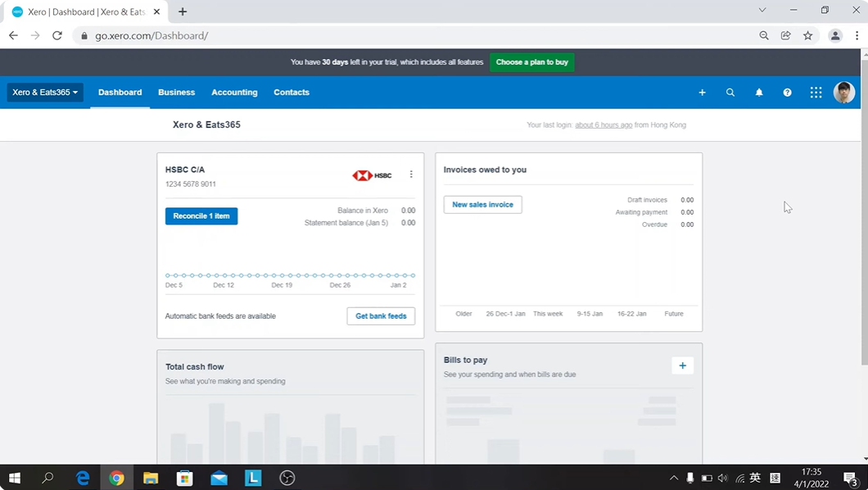This screenshot has width=868, height=490.
Task: Open HSBC C/A account options kebab menu
Action: [x=411, y=175]
